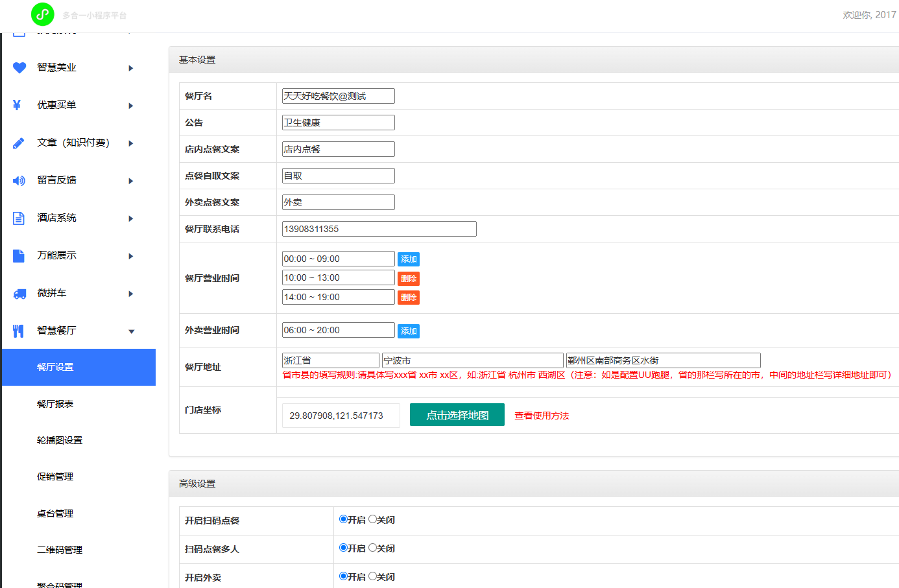Delete the 14:00 ~ 19:00 business hours
The image size is (899, 588).
[x=409, y=298]
